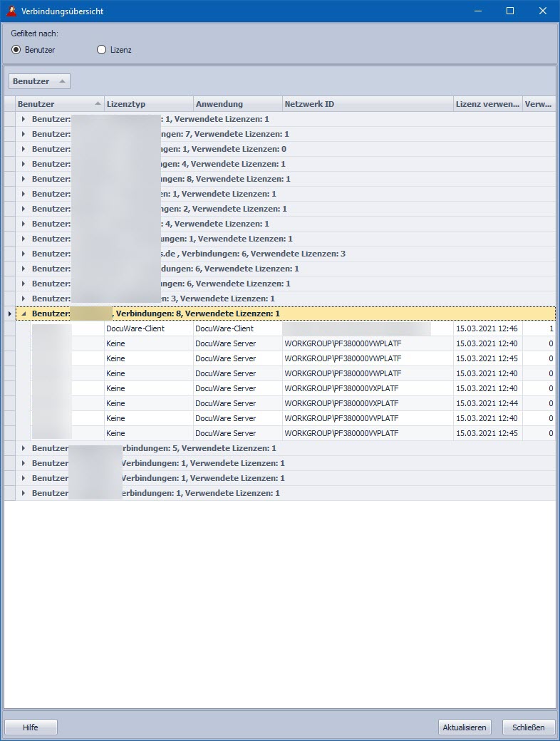The image size is (560, 741).
Task: Sort by the Netzwerk ID column header
Action: 367,104
